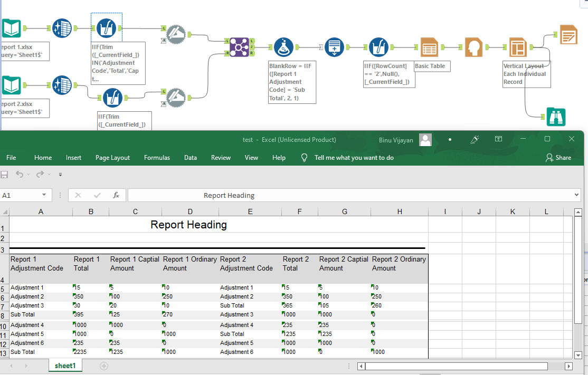
Task: Click the Undo icon in Excel
Action: (x=20, y=174)
